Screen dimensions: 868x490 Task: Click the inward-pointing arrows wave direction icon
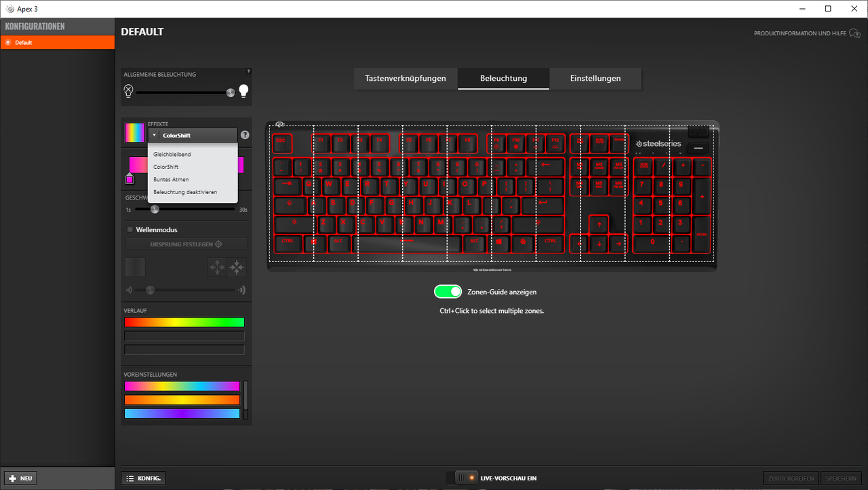point(237,267)
